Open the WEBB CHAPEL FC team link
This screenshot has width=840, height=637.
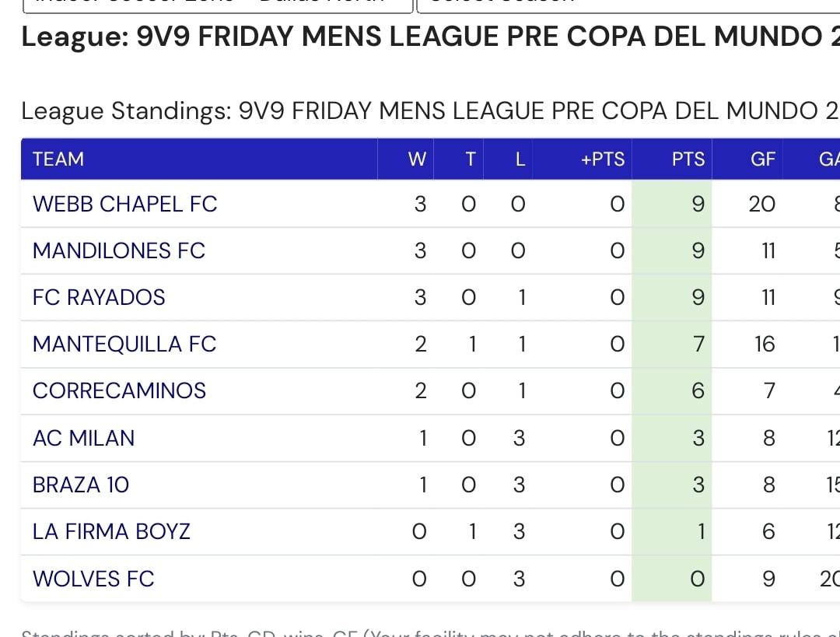[124, 204]
